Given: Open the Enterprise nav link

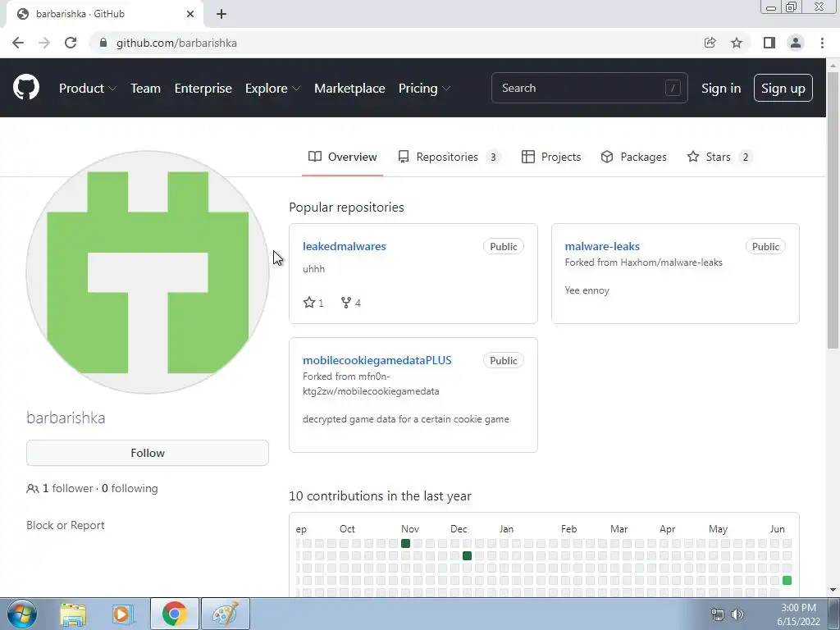Looking at the screenshot, I should pyautogui.click(x=203, y=88).
